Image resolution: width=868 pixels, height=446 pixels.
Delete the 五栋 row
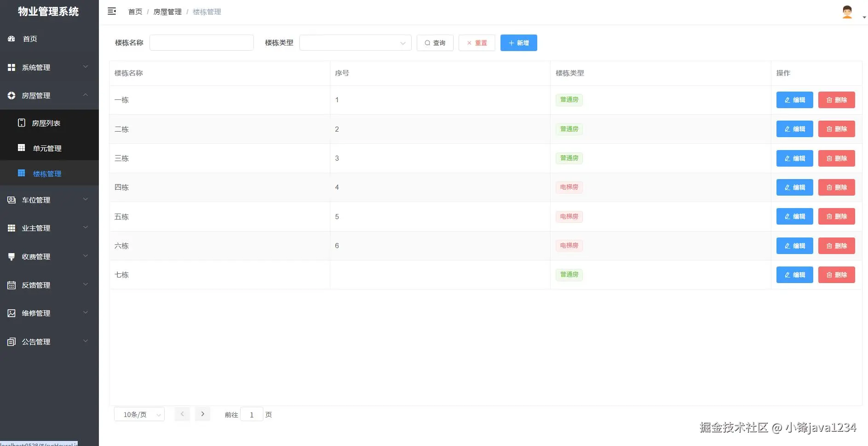pos(836,216)
